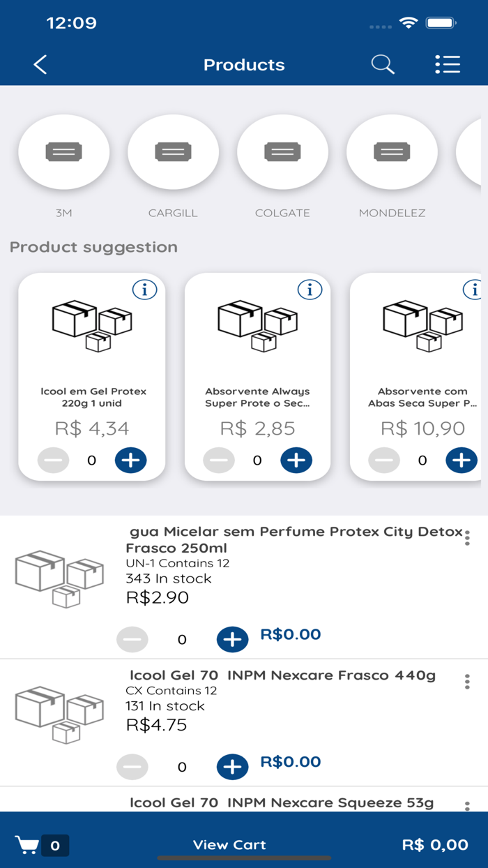Screen dimensions: 488x868
Task: Decrease Absorvente Always Super quantity
Action: 219,461
